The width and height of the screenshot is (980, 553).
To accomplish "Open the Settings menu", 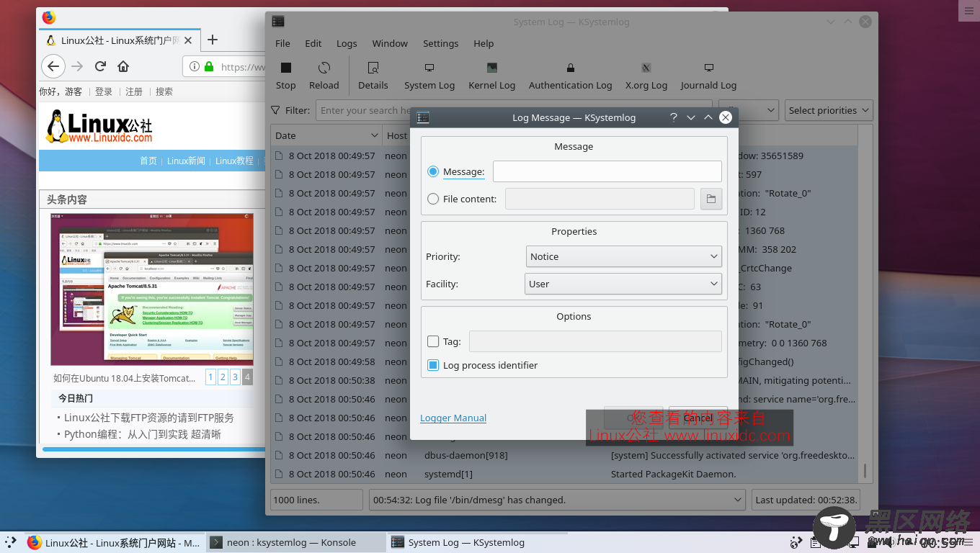I will pos(440,43).
